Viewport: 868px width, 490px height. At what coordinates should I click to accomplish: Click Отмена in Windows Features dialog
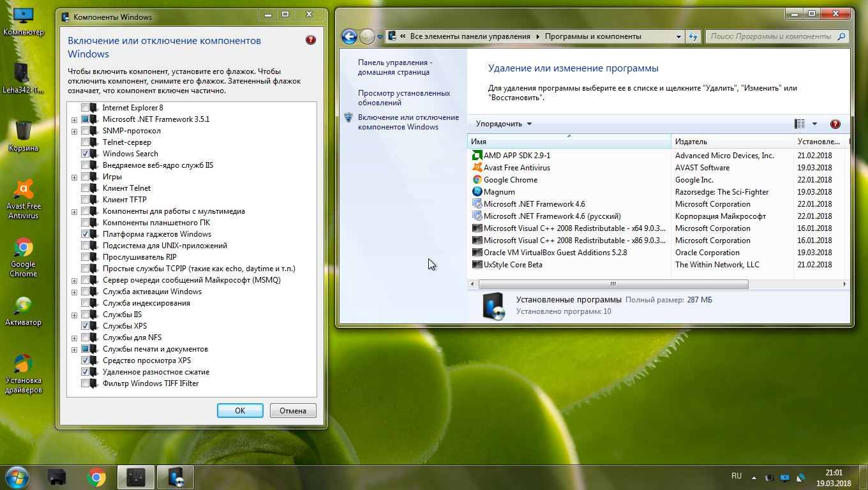(293, 410)
